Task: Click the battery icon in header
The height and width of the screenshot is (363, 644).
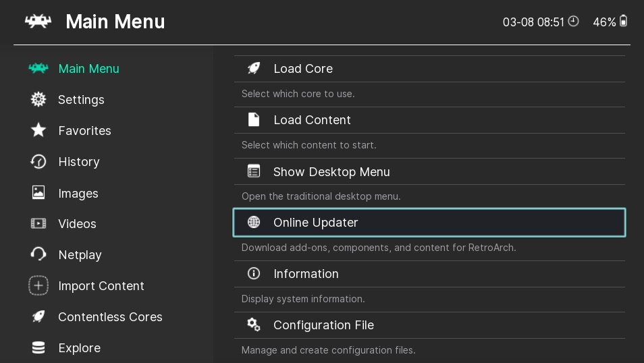Action: (623, 20)
